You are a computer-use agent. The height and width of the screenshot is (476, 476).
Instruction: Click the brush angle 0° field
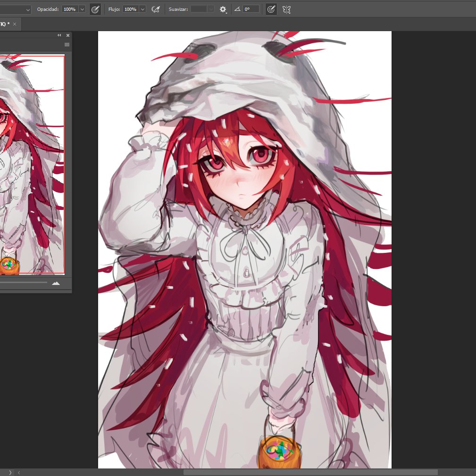(251, 9)
